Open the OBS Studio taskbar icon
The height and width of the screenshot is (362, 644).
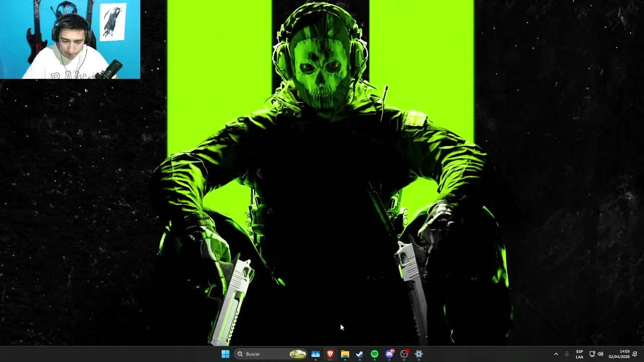[404, 354]
